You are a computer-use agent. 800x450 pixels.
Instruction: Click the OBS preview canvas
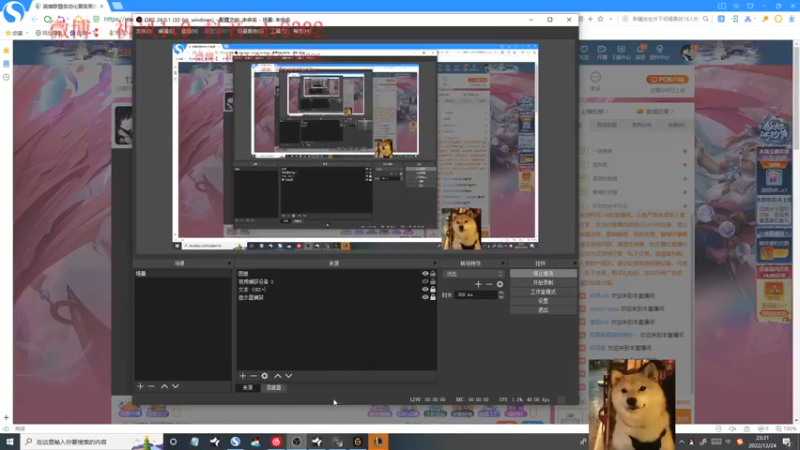[356, 146]
